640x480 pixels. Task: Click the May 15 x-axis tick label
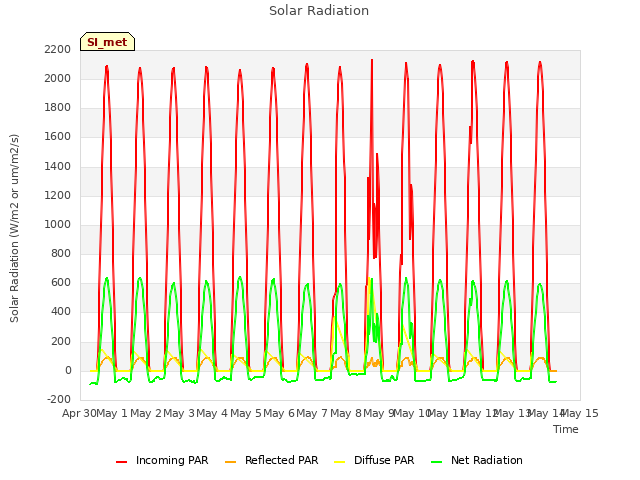tap(580, 413)
